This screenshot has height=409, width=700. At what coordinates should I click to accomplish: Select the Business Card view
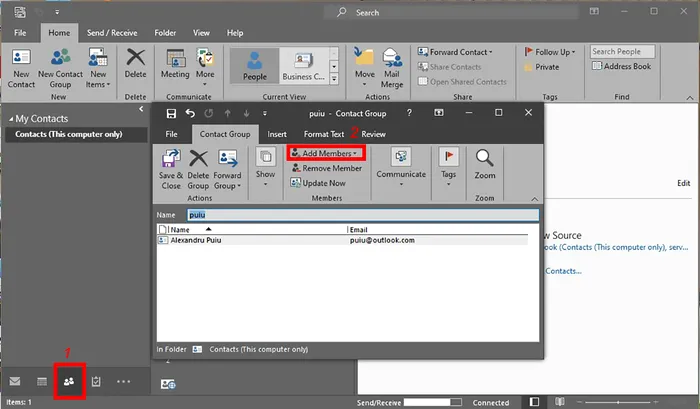(x=304, y=66)
